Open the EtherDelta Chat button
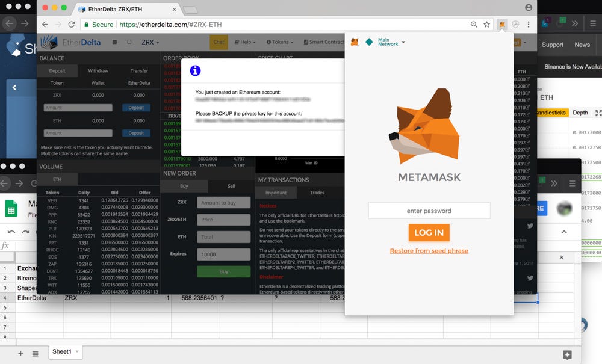Viewport: 602px width, 364px height. (219, 42)
